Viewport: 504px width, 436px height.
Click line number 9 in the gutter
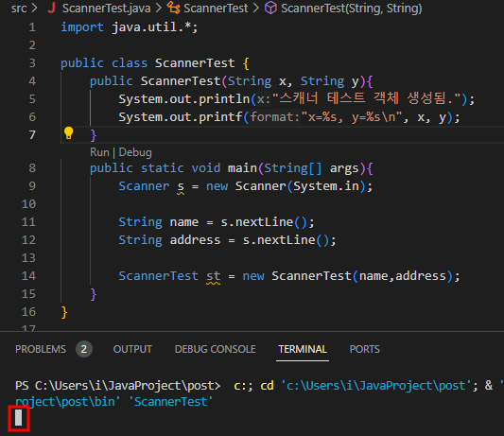coord(32,186)
